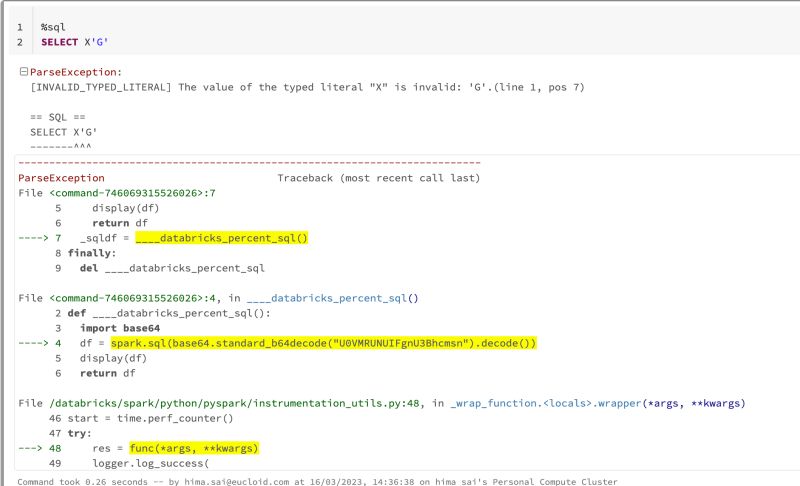The width and height of the screenshot is (800, 486).
Task: Click the 'del ____databricks_percent_sql' line
Action: tap(172, 268)
